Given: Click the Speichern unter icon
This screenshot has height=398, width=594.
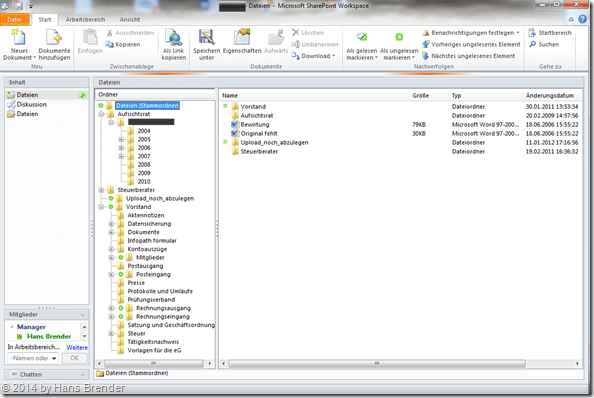Looking at the screenshot, I should [x=206, y=37].
